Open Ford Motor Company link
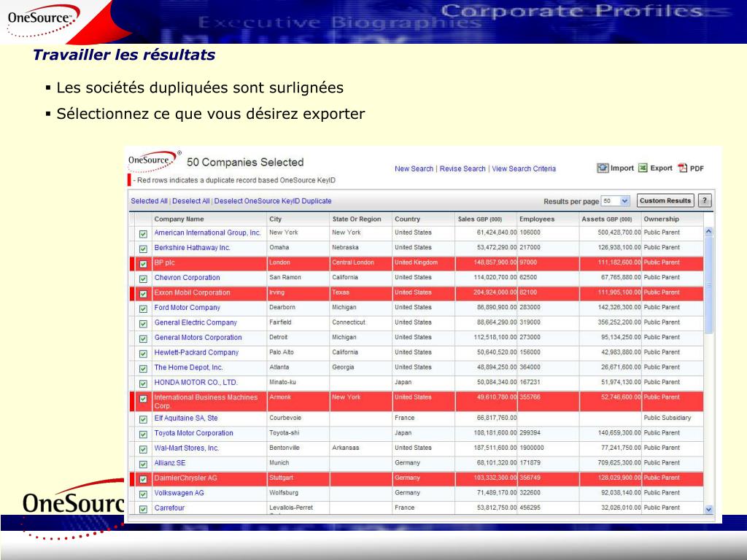The height and width of the screenshot is (560, 747). (x=187, y=308)
